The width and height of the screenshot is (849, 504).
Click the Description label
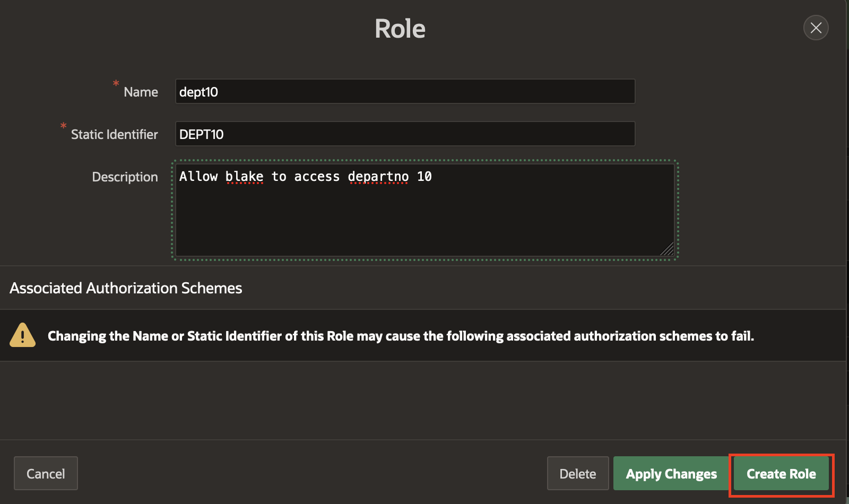click(125, 176)
